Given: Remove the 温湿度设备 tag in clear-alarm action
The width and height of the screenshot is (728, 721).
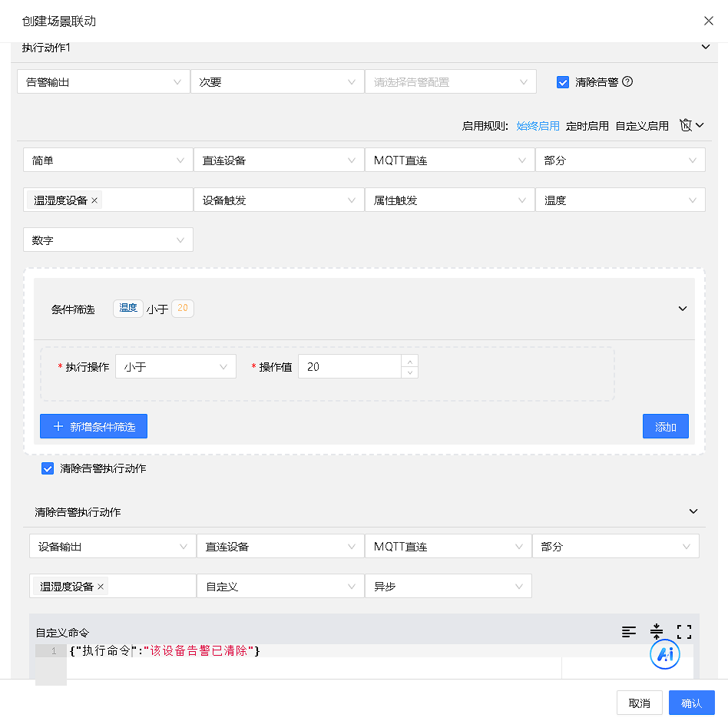Looking at the screenshot, I should click(101, 587).
